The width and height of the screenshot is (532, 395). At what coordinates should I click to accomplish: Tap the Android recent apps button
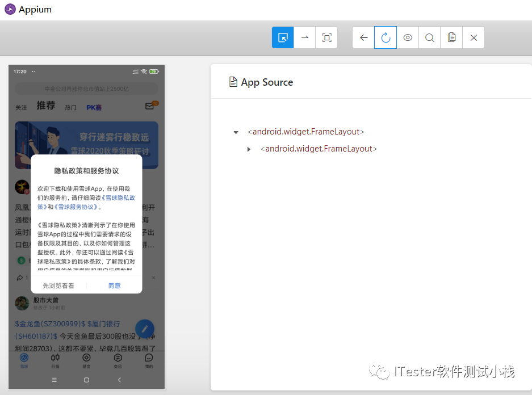(x=55, y=380)
